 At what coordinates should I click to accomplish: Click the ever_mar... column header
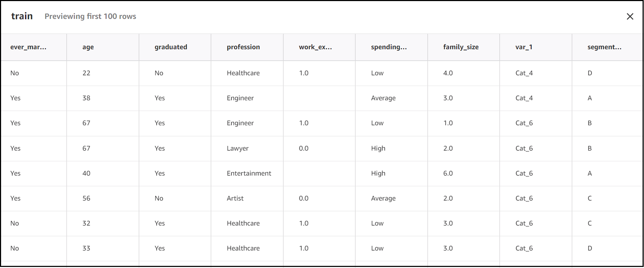(28, 47)
